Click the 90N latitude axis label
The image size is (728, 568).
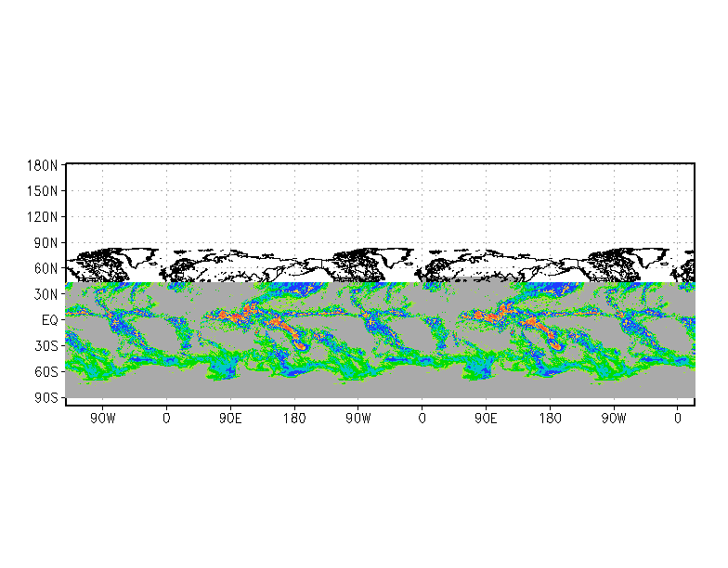point(45,243)
